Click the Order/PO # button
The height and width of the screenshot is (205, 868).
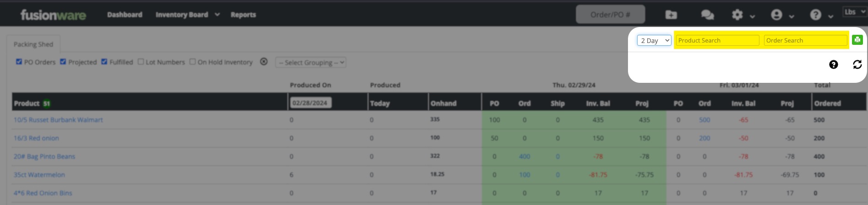point(610,15)
